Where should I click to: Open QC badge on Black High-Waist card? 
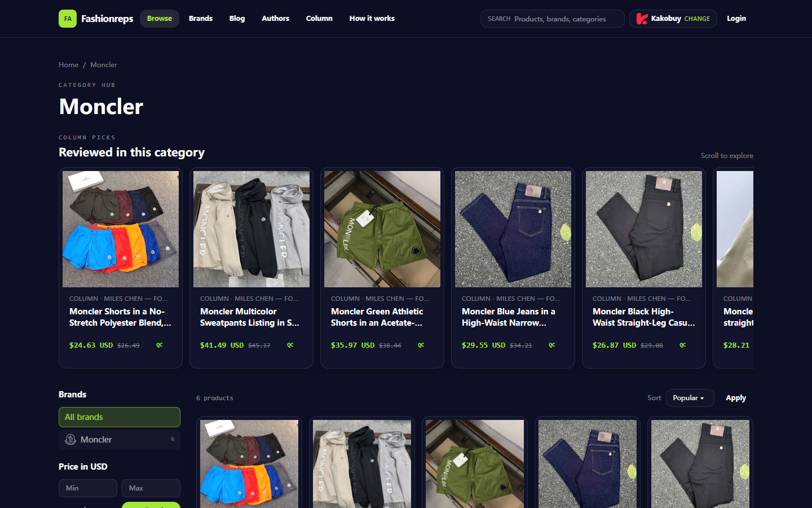(x=683, y=345)
